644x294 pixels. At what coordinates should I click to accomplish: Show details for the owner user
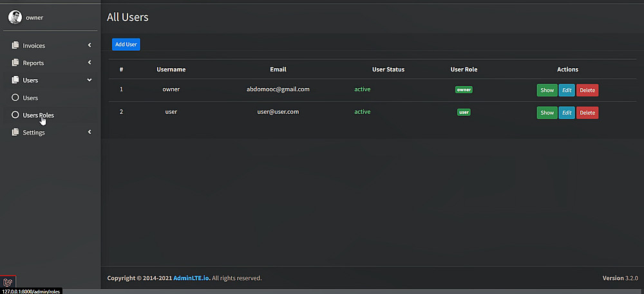pyautogui.click(x=547, y=90)
